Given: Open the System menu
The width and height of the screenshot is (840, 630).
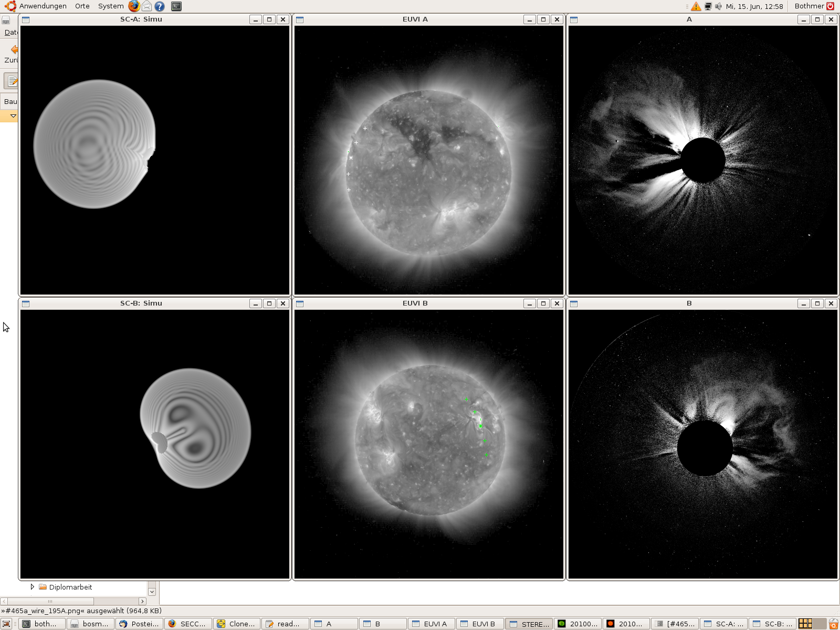Looking at the screenshot, I should pos(111,6).
